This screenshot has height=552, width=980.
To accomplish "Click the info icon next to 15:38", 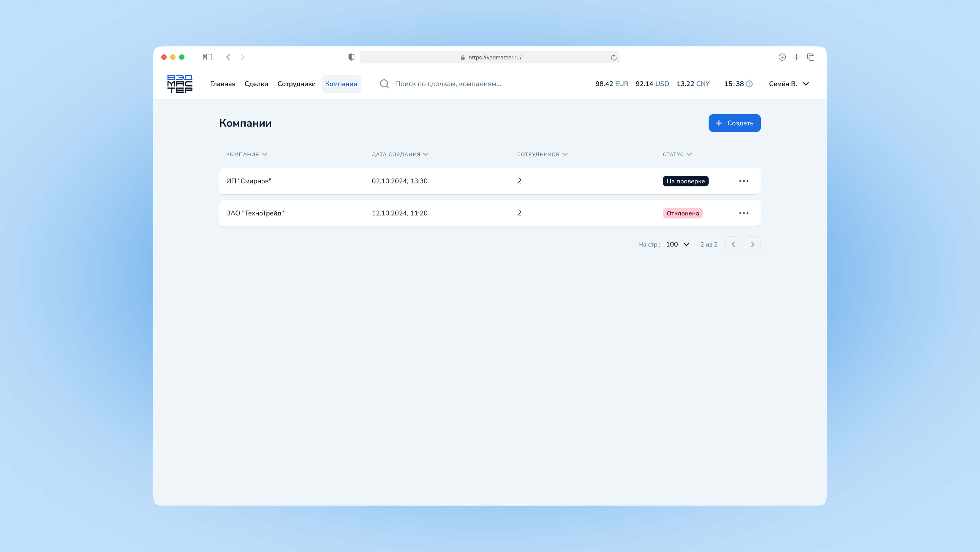I will (x=749, y=84).
